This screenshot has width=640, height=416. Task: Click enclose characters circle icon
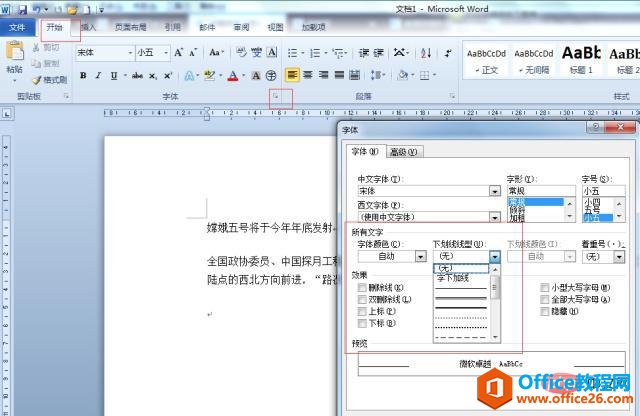pos(271,76)
